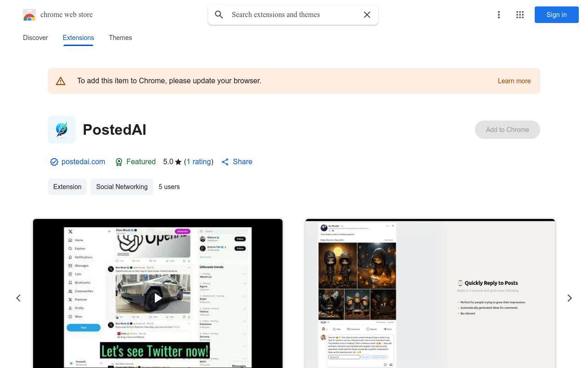Open the 1 rating link

198,162
